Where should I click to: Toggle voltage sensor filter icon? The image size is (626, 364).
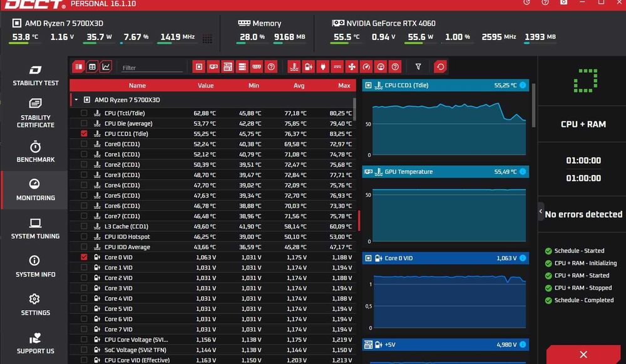pyautogui.click(x=309, y=67)
